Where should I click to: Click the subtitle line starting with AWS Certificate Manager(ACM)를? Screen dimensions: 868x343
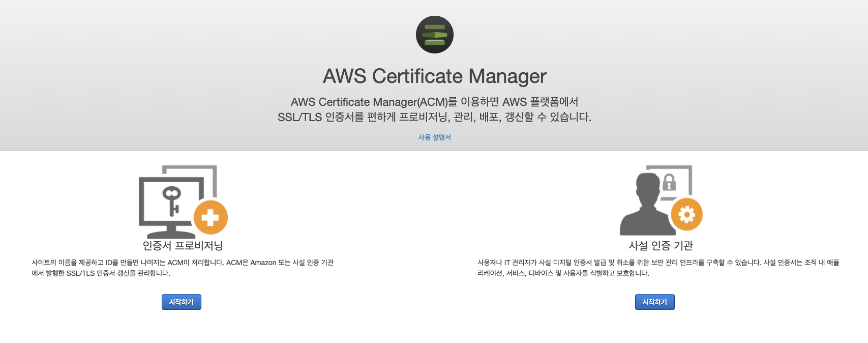(x=435, y=102)
